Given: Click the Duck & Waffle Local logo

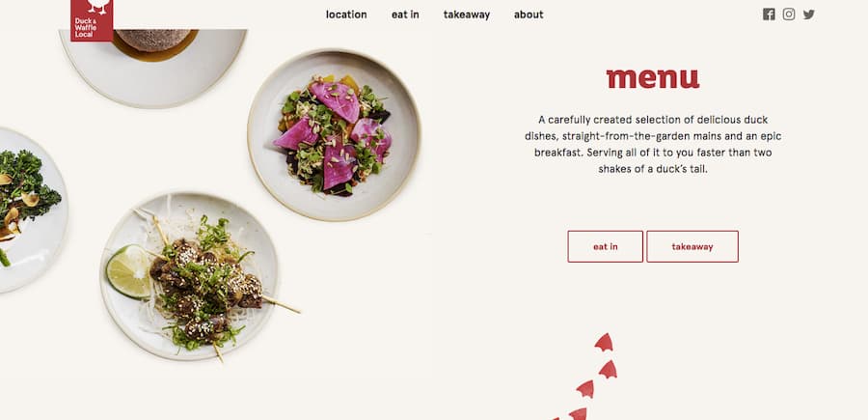Looking at the screenshot, I should coord(92,20).
